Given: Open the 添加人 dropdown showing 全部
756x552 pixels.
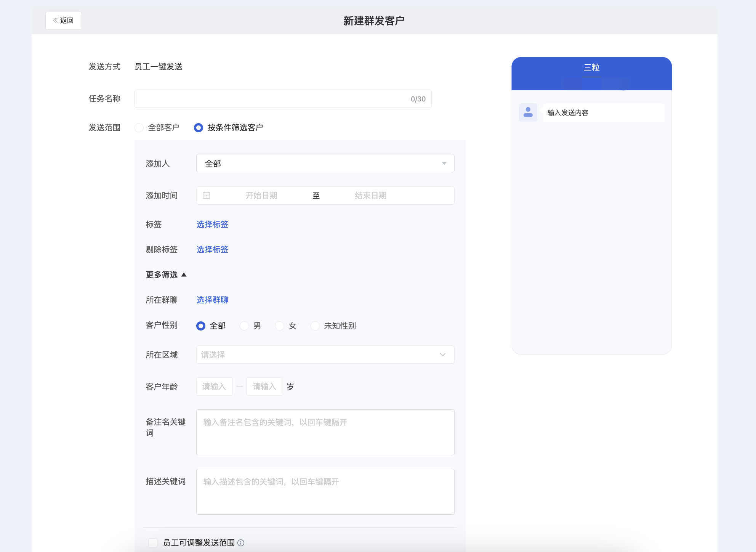Looking at the screenshot, I should click(x=325, y=163).
